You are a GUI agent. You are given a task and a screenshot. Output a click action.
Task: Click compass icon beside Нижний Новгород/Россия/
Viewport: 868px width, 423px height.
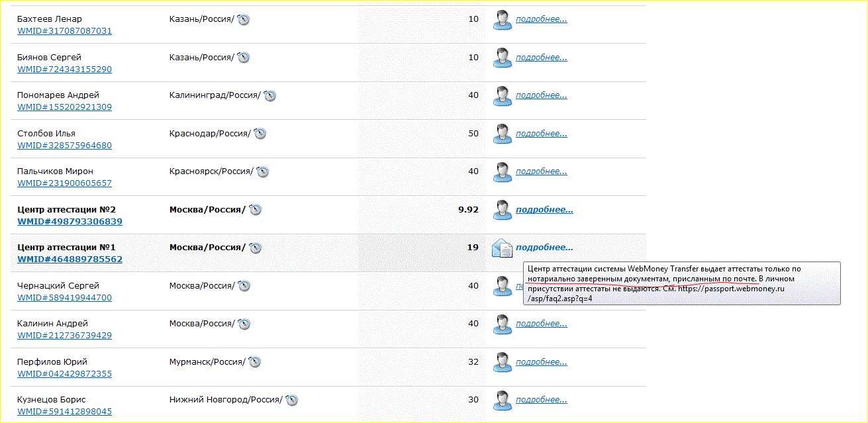[x=292, y=400]
